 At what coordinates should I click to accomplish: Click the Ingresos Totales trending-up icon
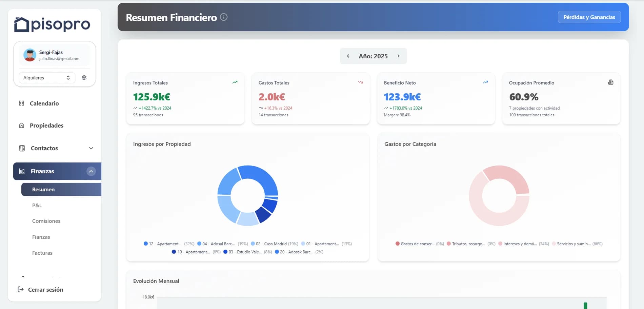click(x=235, y=82)
